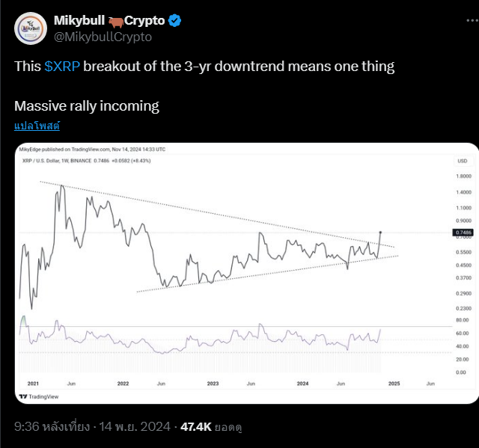Click the 2023 marker on time axis

213,383
